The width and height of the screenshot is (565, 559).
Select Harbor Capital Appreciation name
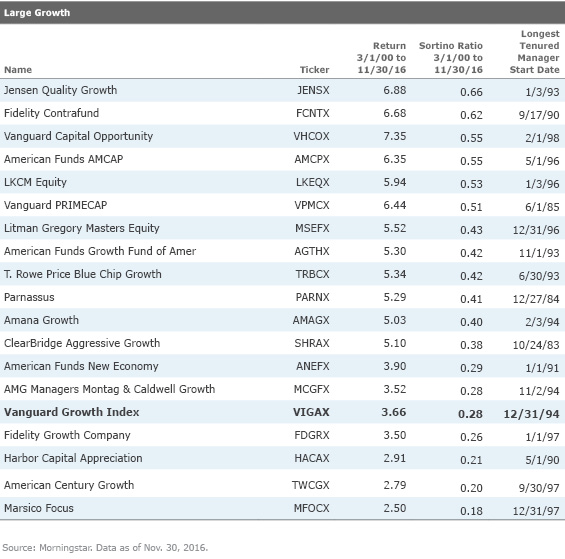tap(73, 458)
